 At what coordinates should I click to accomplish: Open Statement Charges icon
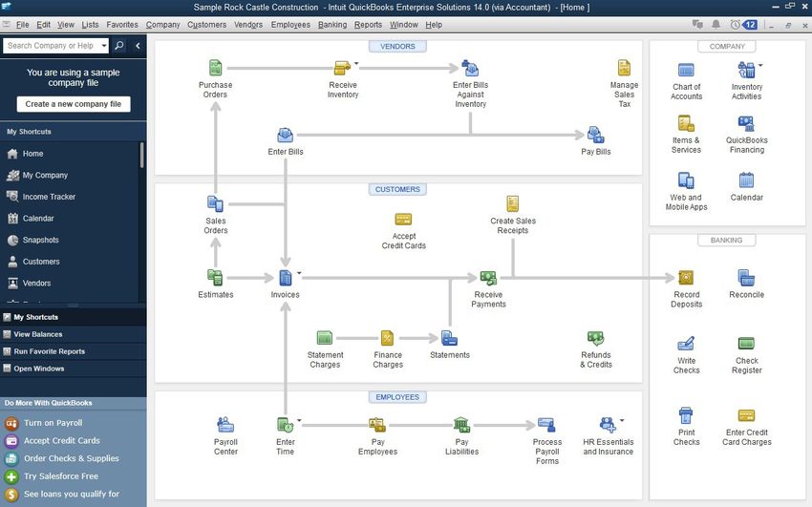(325, 338)
